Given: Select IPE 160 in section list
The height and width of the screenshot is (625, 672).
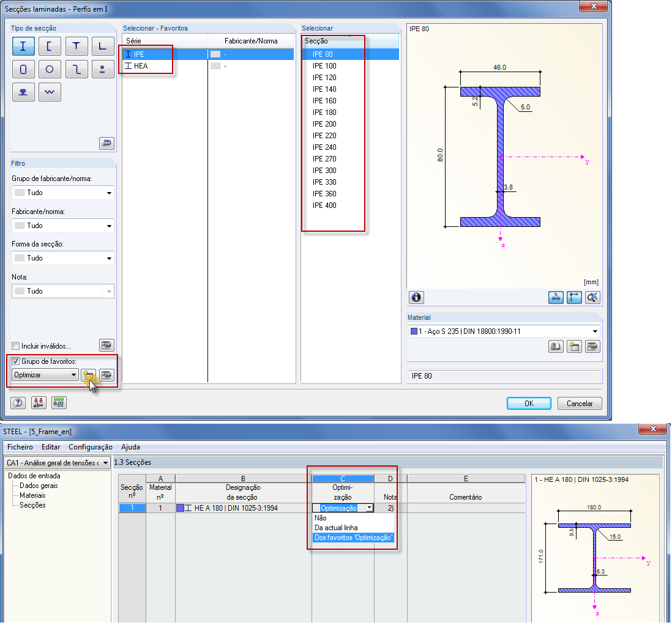Looking at the screenshot, I should click(x=324, y=101).
